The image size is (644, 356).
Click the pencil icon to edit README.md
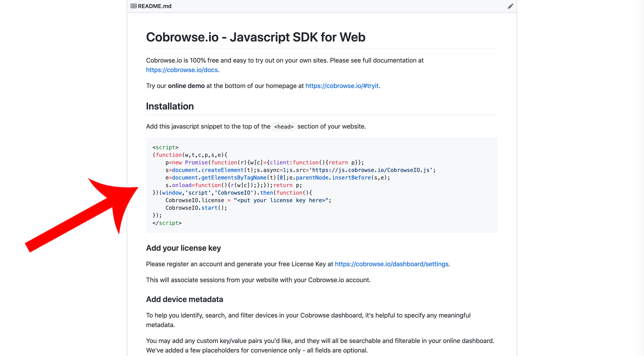[x=510, y=6]
